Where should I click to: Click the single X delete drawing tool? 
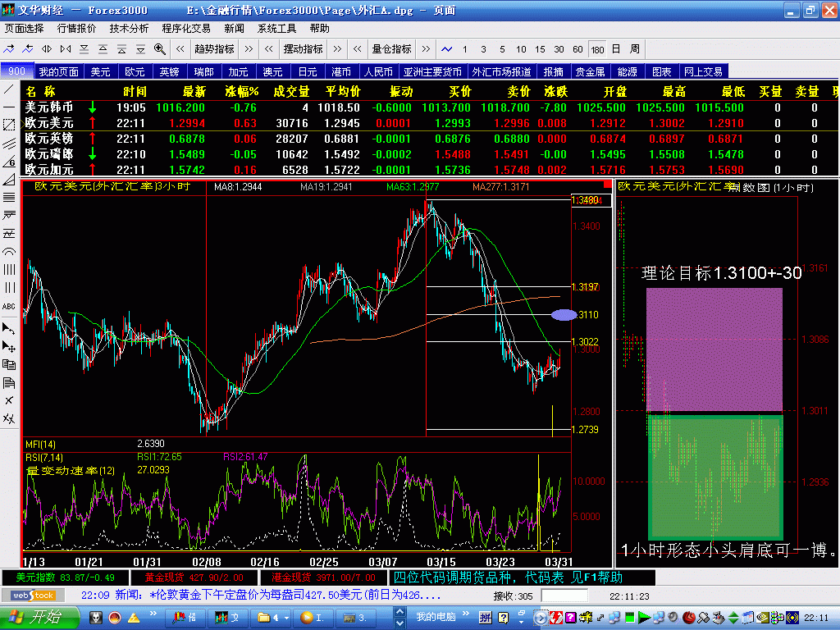9,400
